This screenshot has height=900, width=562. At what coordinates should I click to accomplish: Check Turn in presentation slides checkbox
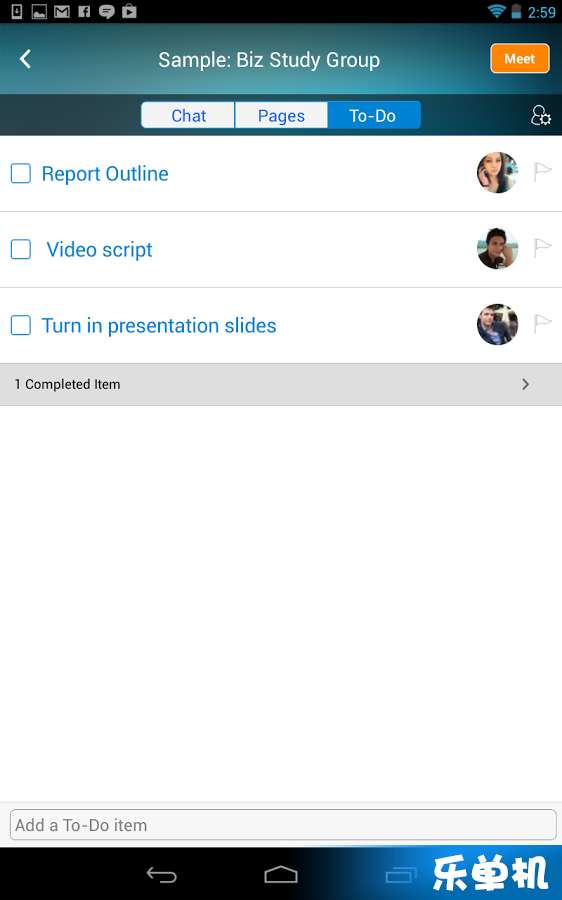click(21, 325)
